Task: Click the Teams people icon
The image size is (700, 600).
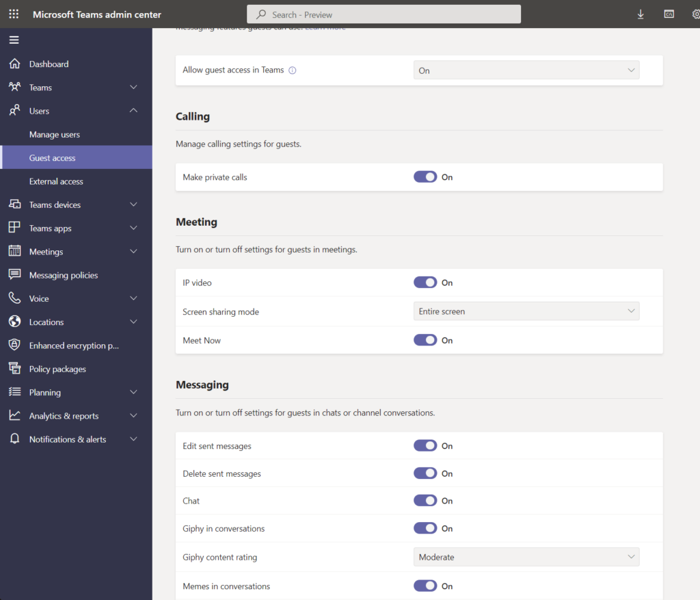Action: click(x=15, y=87)
